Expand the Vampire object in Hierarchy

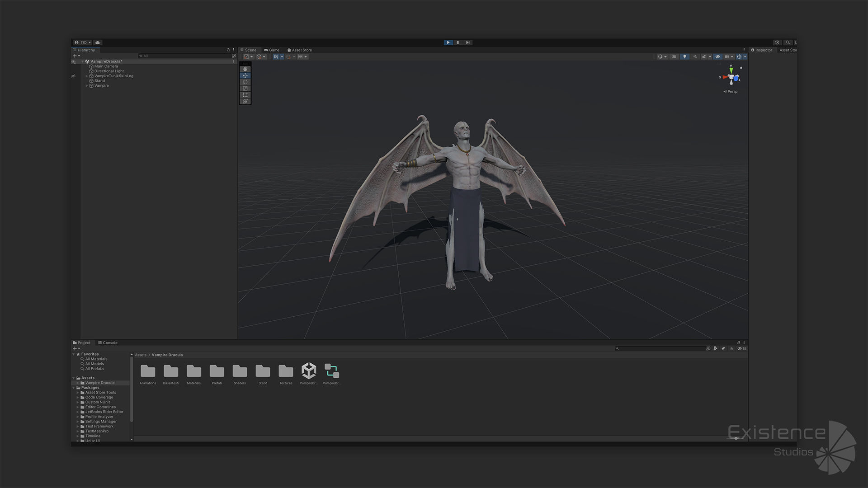coord(87,86)
